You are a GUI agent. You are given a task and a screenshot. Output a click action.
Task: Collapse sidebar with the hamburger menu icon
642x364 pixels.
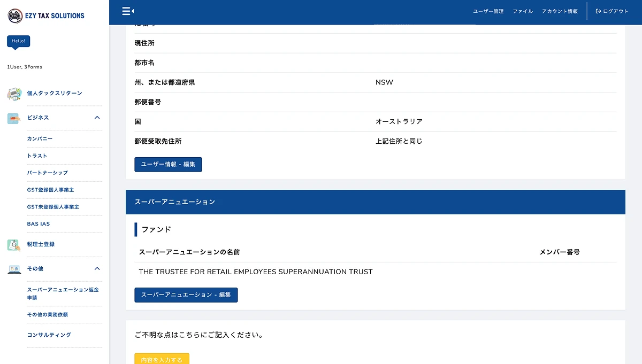pyautogui.click(x=127, y=11)
